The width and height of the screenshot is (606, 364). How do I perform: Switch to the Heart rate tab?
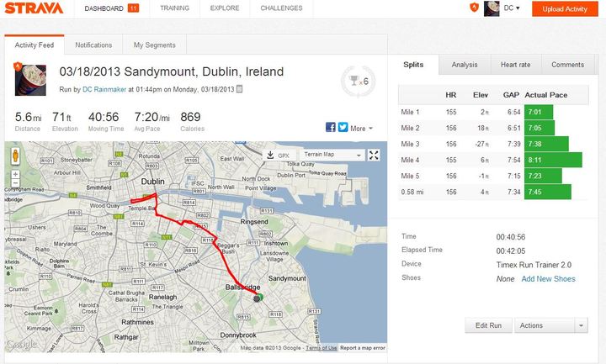pyautogui.click(x=516, y=65)
